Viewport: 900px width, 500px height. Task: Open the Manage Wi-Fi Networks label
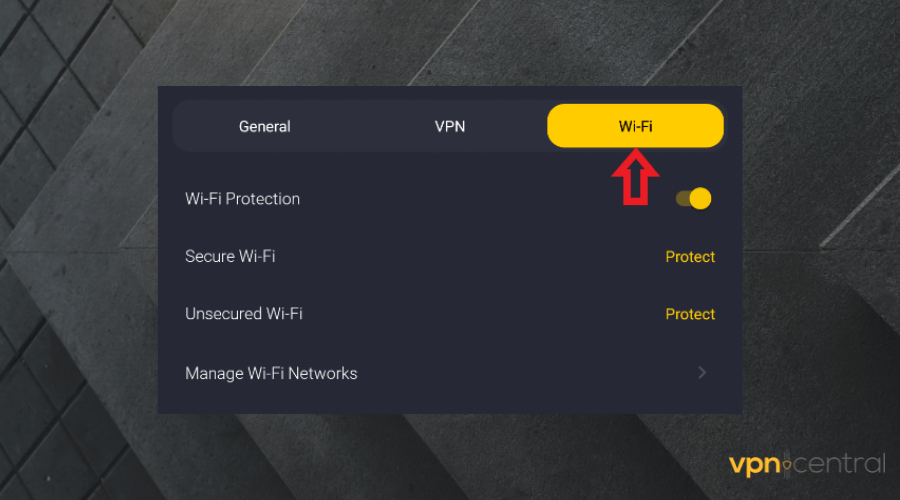(271, 373)
